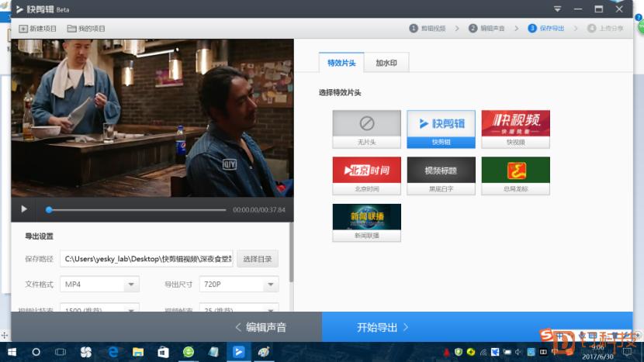Click the export settings panel scrollbar
Screen dimensions: 644x362
[x=291, y=253]
